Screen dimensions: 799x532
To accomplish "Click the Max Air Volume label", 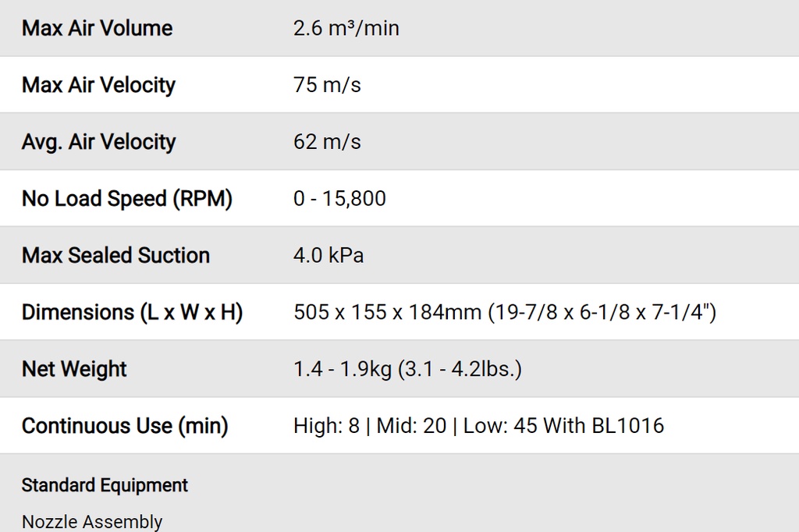I will pos(97,28).
